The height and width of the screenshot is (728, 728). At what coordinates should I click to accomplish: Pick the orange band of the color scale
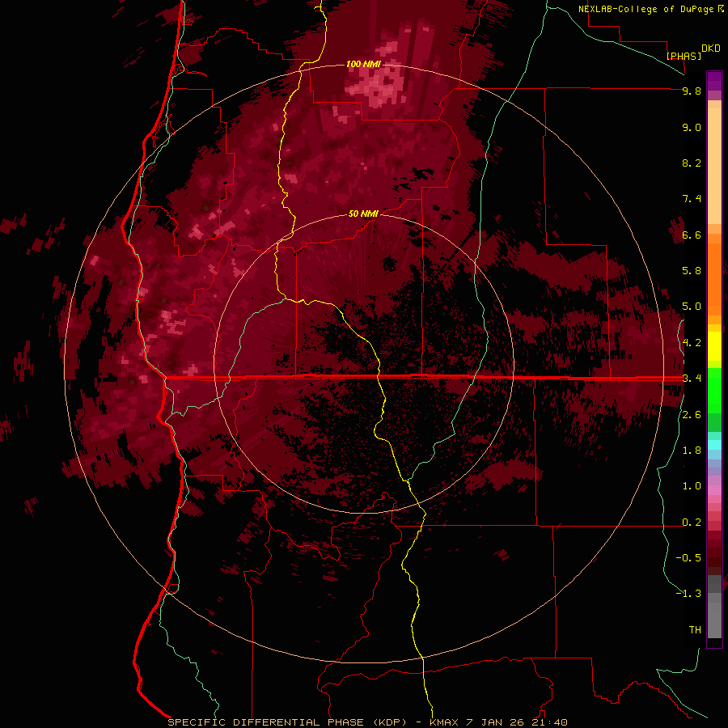tap(714, 278)
